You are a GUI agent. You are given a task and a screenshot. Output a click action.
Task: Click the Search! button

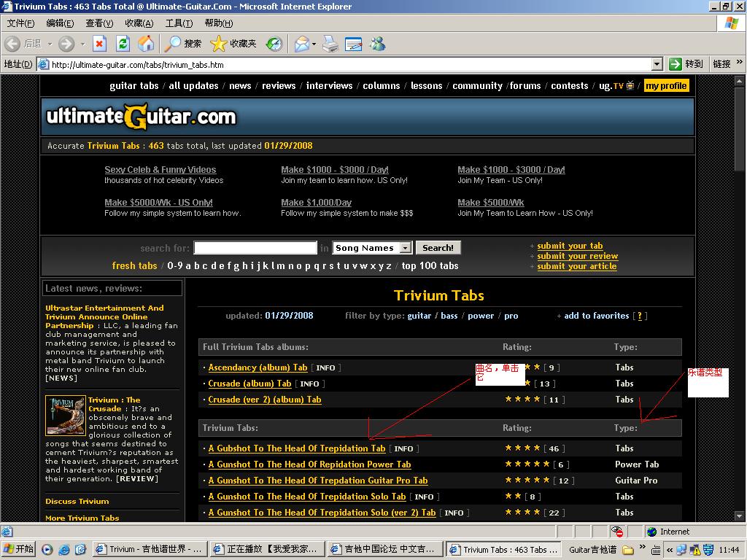pos(438,248)
